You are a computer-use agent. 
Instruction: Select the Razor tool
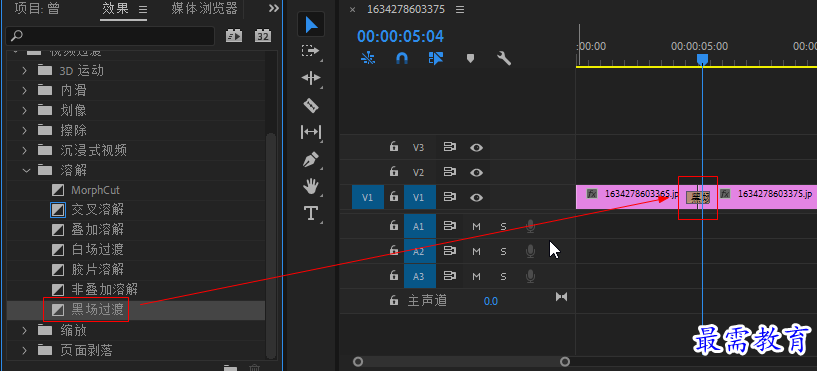311,106
